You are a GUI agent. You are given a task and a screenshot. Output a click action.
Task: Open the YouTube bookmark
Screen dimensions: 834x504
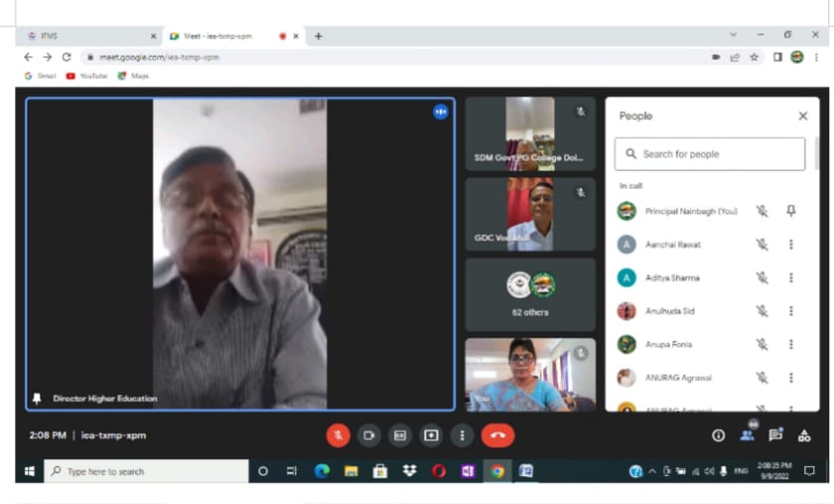86,75
